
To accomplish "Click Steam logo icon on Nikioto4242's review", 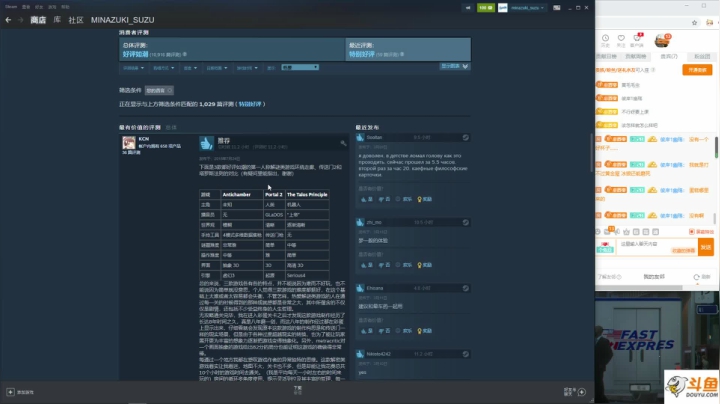I will click(x=465, y=354).
